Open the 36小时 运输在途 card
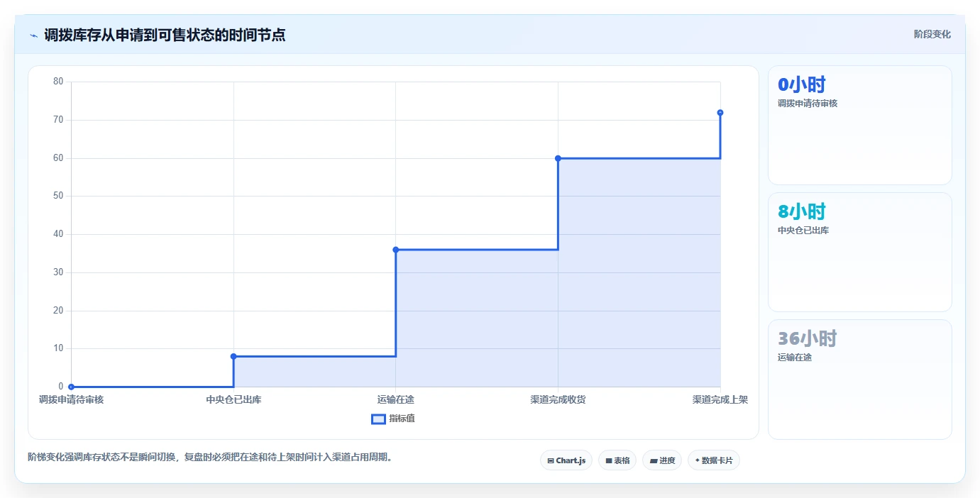 860,380
